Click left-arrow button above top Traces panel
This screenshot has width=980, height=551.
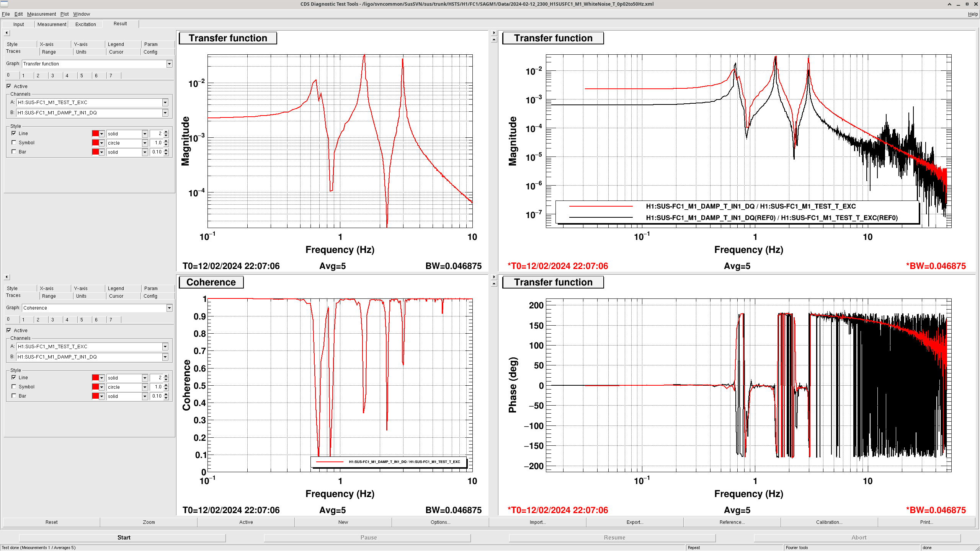click(x=7, y=33)
